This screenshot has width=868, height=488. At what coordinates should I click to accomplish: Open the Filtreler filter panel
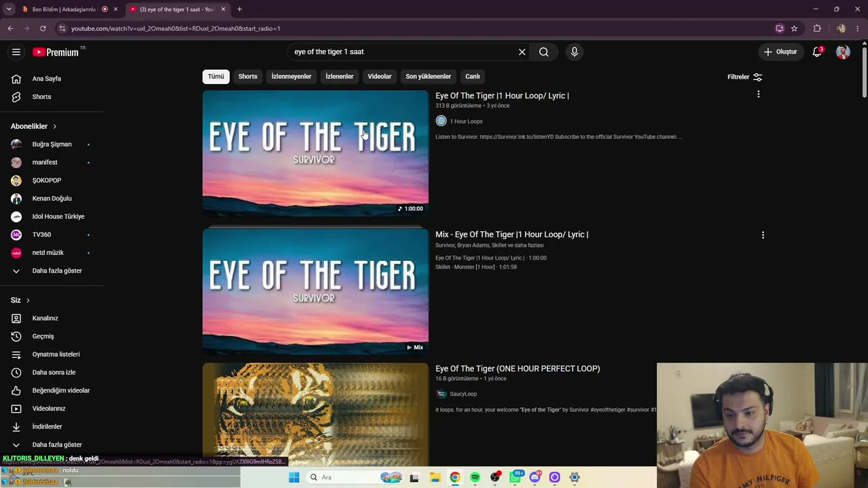[x=745, y=77]
